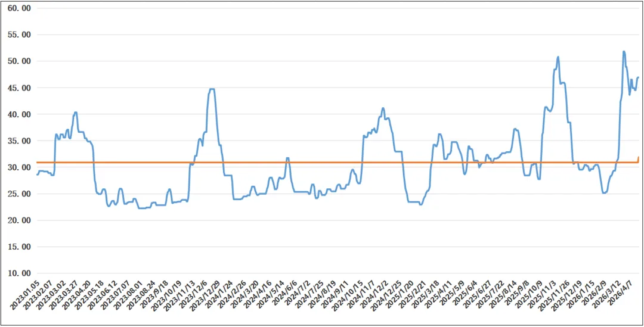
Task: Click the 40.00 y-axis label
Action: click(x=19, y=114)
